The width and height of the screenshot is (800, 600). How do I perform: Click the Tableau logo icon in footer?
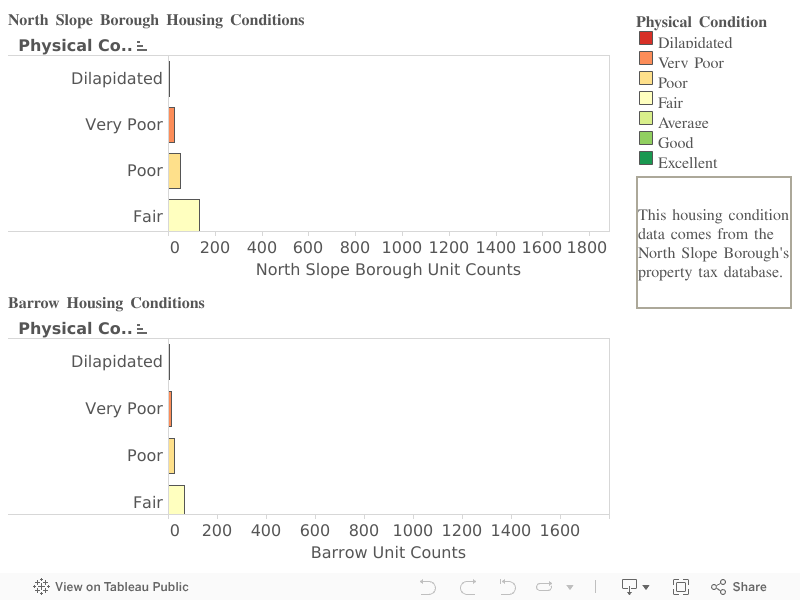click(42, 587)
